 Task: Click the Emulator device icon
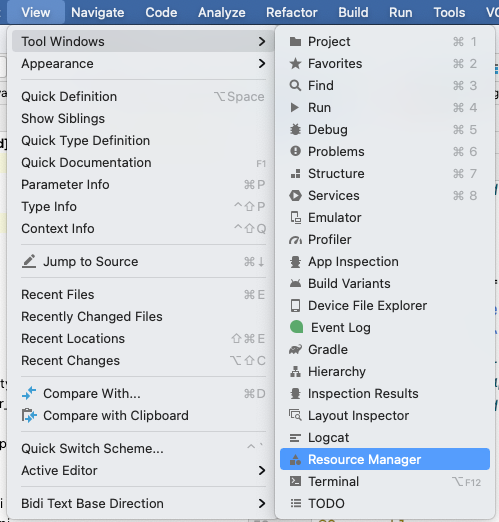295,217
